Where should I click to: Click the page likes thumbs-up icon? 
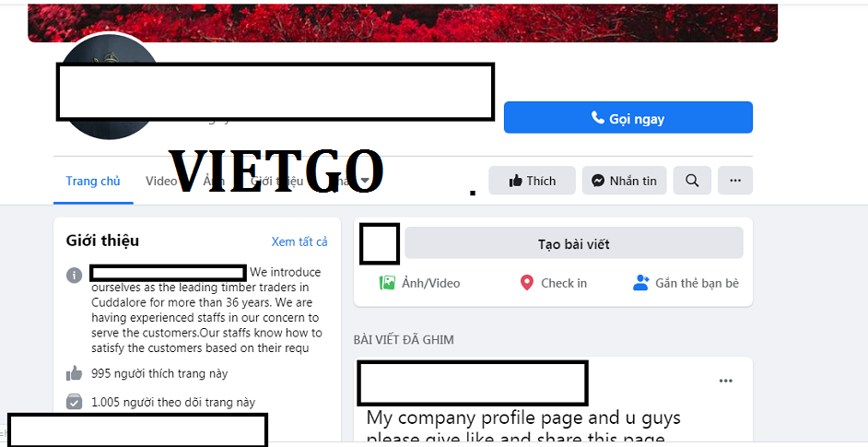click(75, 373)
